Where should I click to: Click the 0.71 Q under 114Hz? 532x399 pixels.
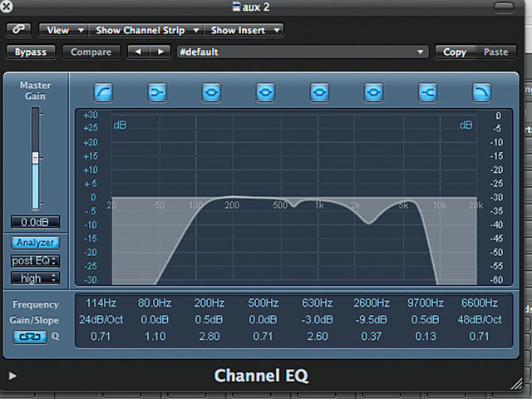101,336
